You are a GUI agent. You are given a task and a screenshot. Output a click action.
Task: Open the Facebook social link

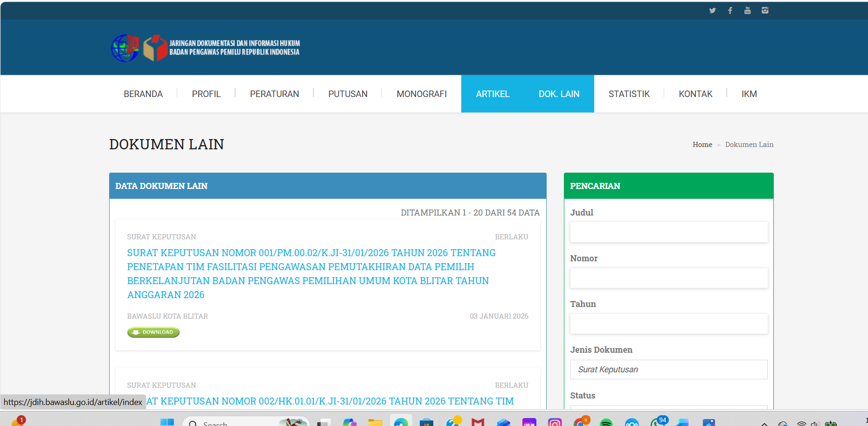[730, 10]
